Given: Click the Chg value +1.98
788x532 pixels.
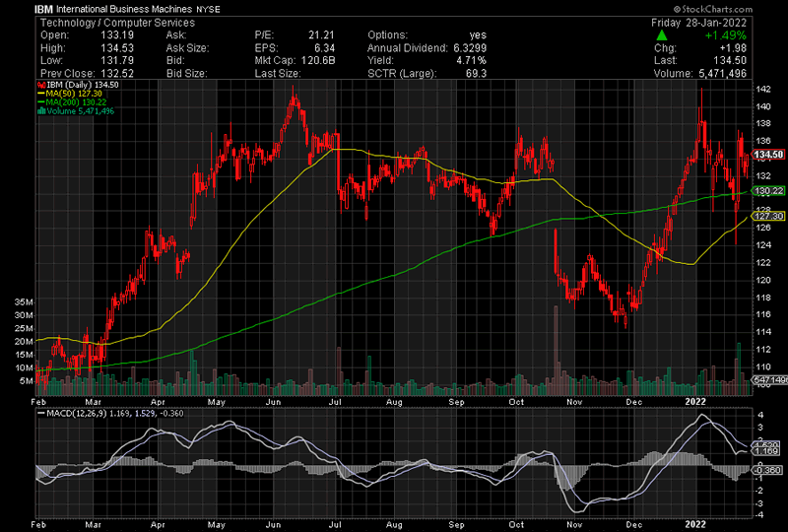Looking at the screenshot, I should (733, 47).
